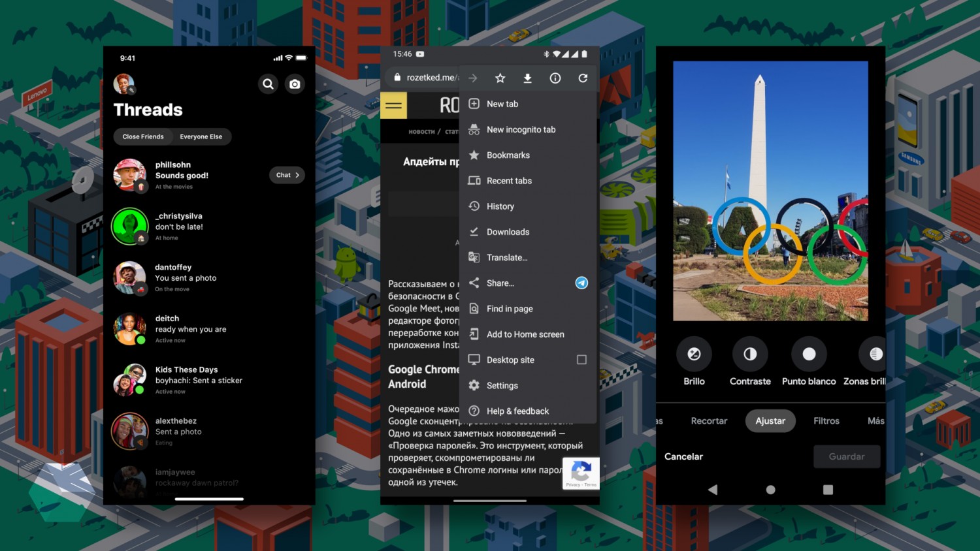Tick the Desktop site checkbox

(x=581, y=360)
